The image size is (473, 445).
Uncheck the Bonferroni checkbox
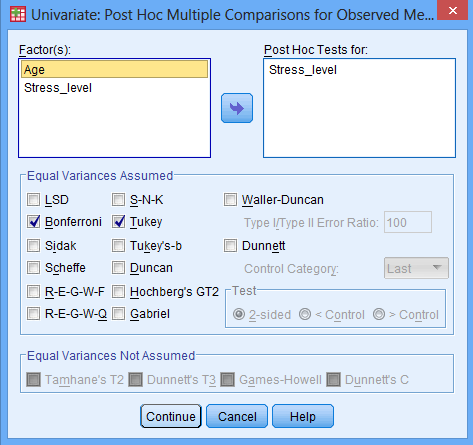point(34,222)
